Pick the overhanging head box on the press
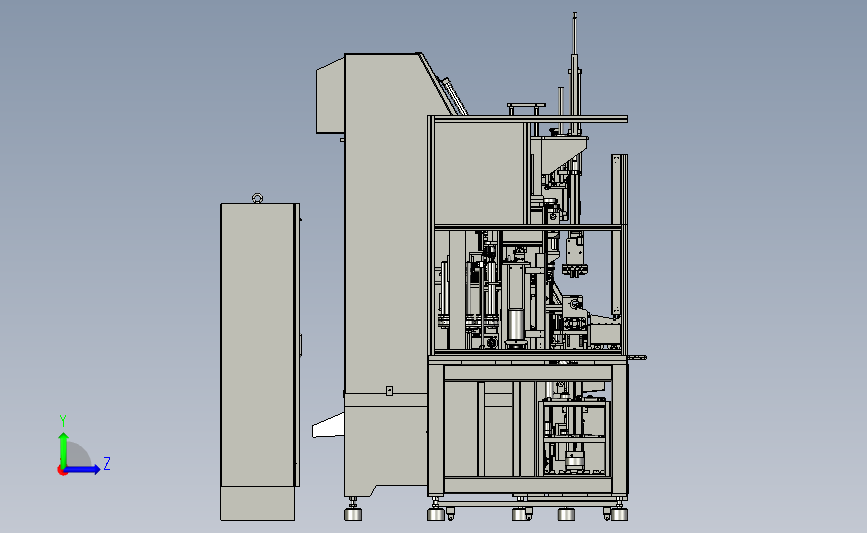Screen dimensions: 867x533 (330, 97)
